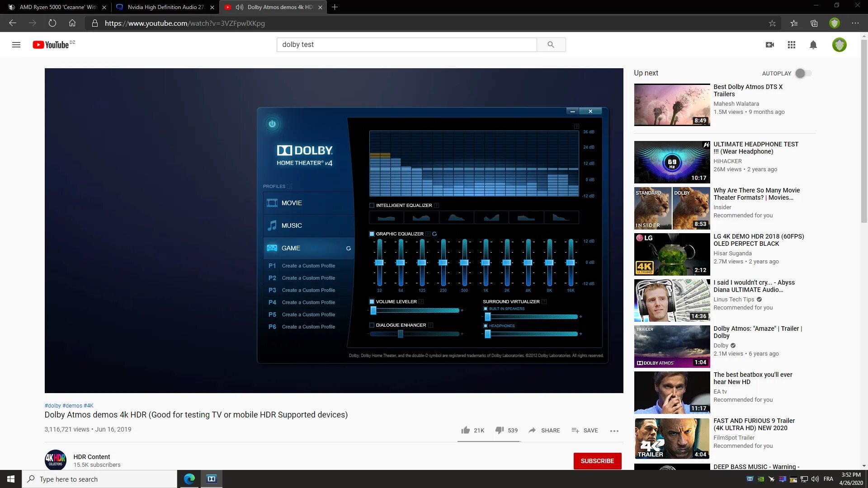Viewport: 868px width, 488px height.
Task: Click the Share button
Action: tap(544, 431)
